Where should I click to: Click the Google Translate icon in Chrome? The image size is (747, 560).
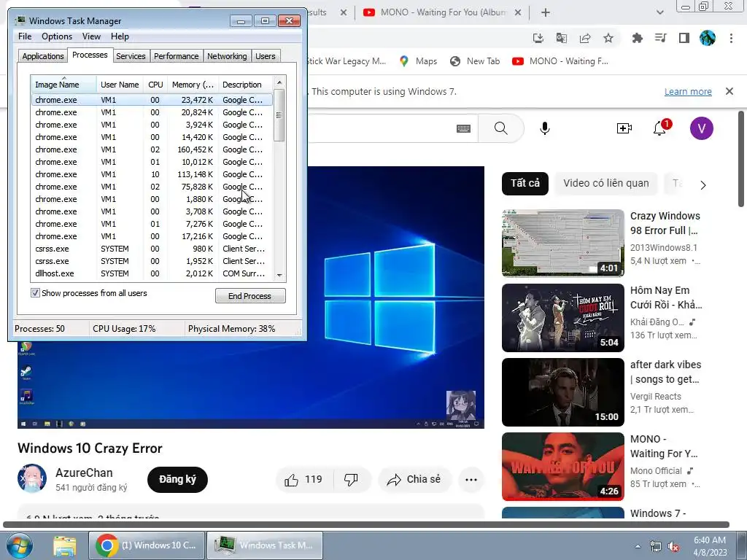point(562,38)
